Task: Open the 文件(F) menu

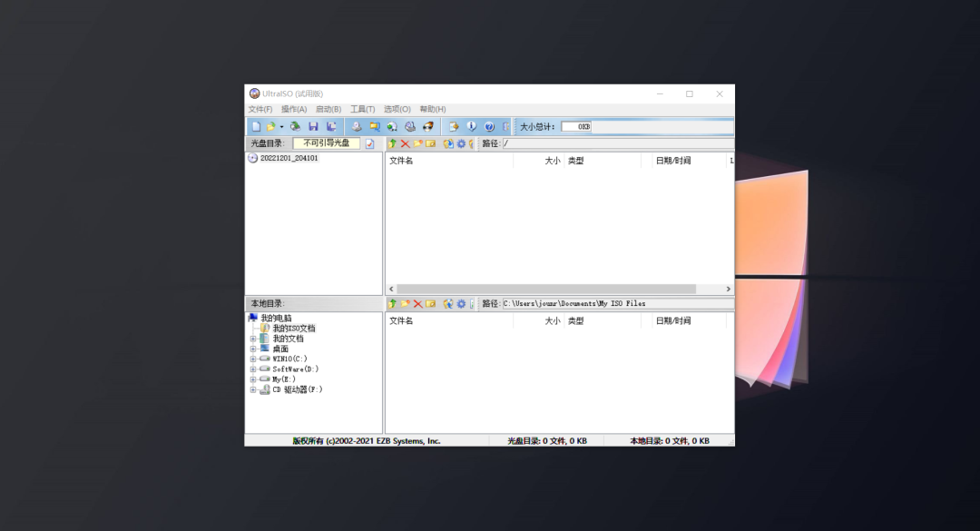Action: (260, 109)
